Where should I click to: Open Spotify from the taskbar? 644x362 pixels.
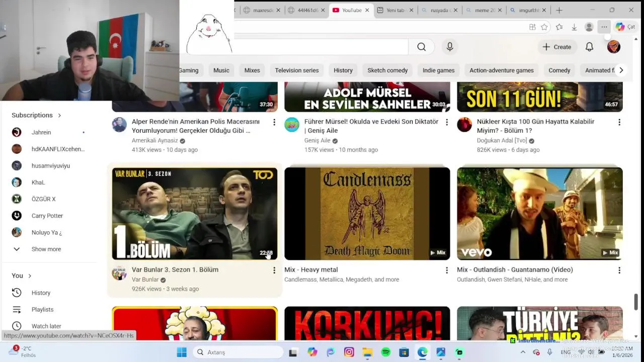pyautogui.click(x=386, y=352)
